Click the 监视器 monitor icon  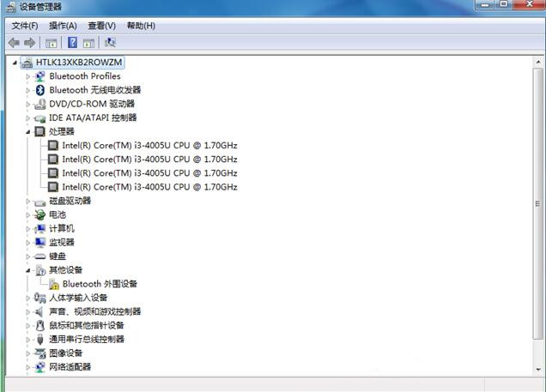[x=40, y=243]
